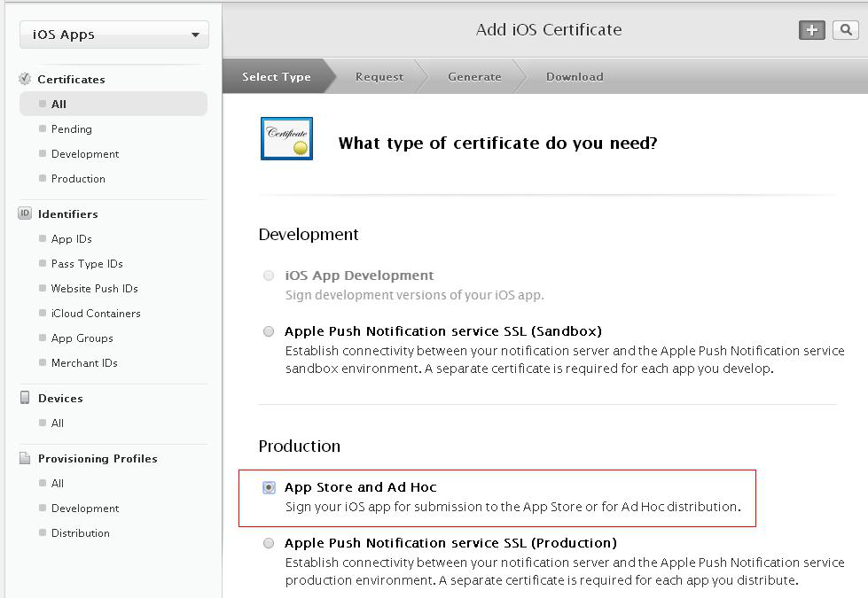Open the search magnifier icon
Viewport: 868px width, 598px height.
click(845, 30)
